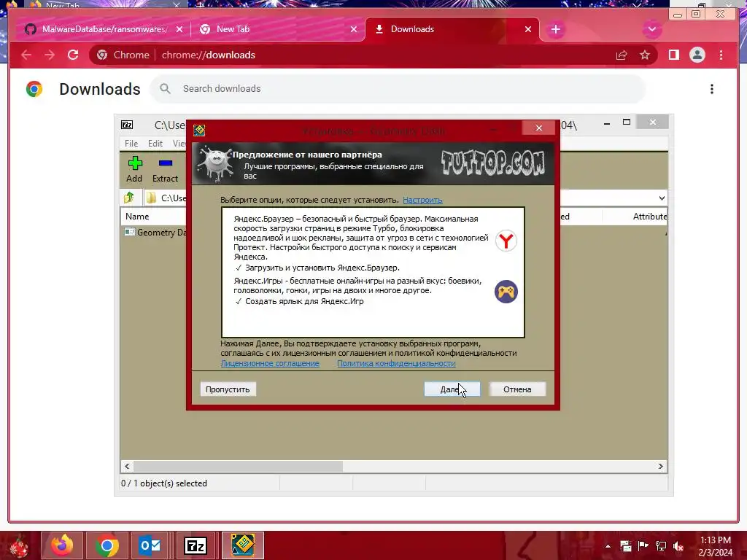Open Chrome profile avatar

[x=697, y=55]
